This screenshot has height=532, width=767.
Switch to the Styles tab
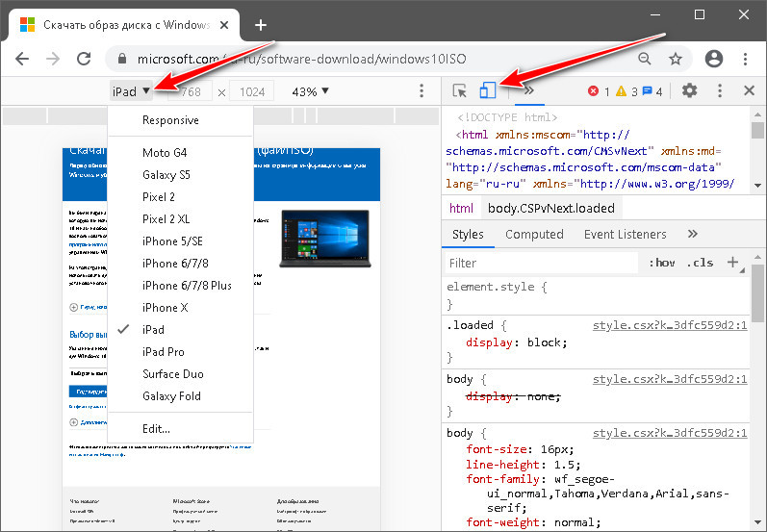pyautogui.click(x=468, y=235)
